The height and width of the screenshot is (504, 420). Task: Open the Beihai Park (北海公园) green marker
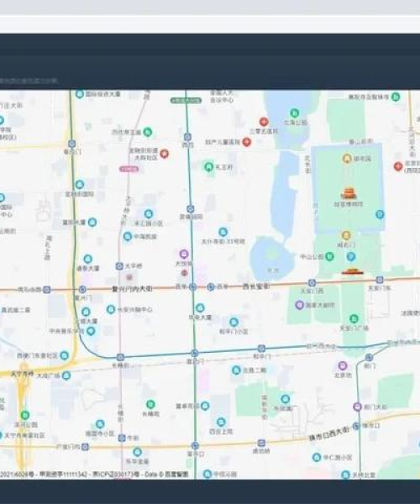point(294,113)
